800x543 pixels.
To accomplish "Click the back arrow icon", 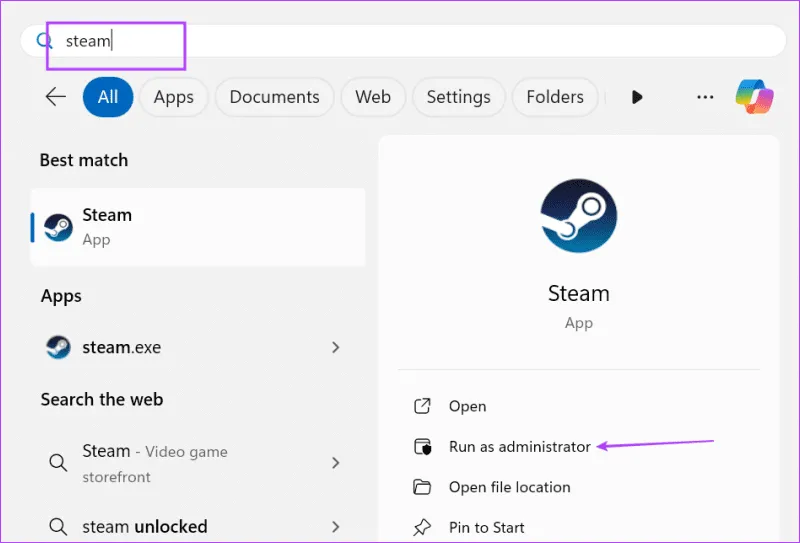I will 55,97.
